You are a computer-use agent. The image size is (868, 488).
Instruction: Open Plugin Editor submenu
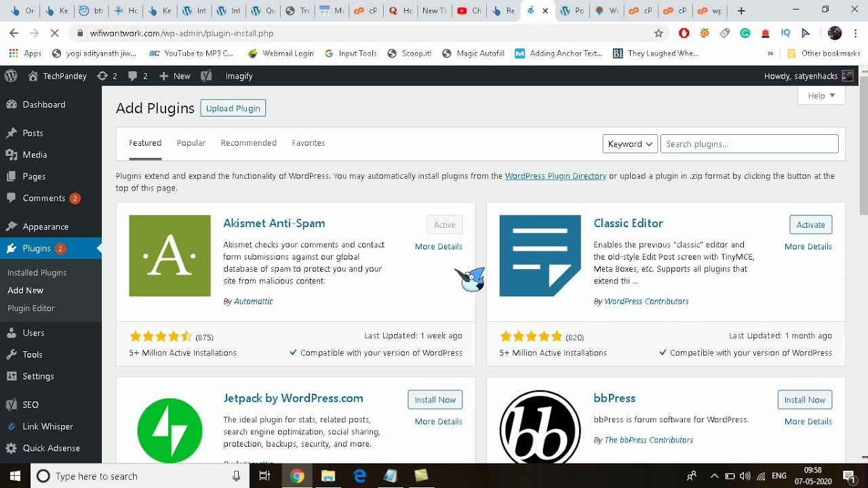[31, 308]
